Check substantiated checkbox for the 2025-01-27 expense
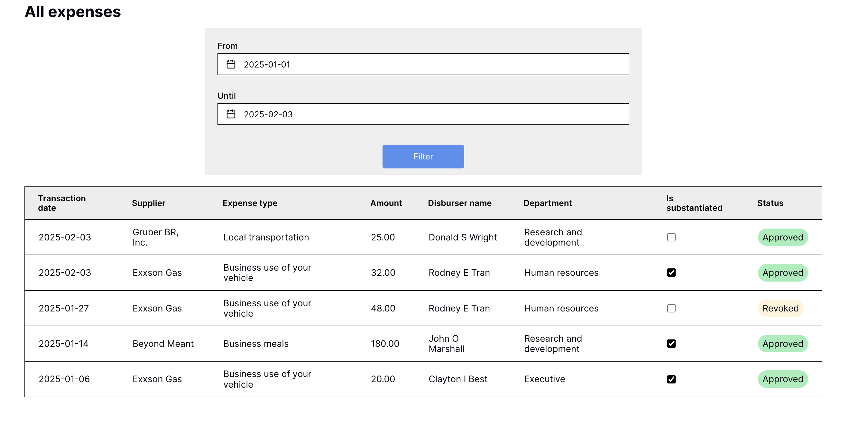 point(671,308)
